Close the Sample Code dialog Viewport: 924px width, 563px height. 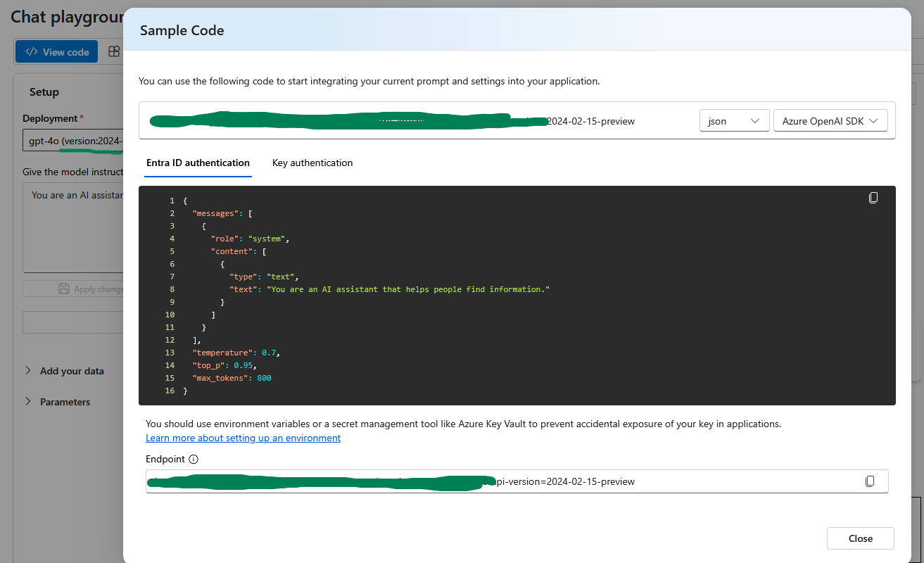point(860,538)
